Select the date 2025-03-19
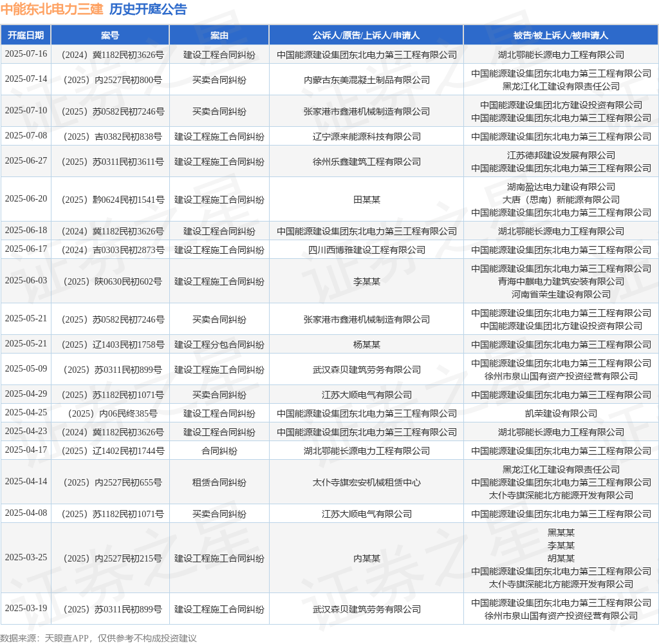Screen dimensions: 659x644 [26, 608]
